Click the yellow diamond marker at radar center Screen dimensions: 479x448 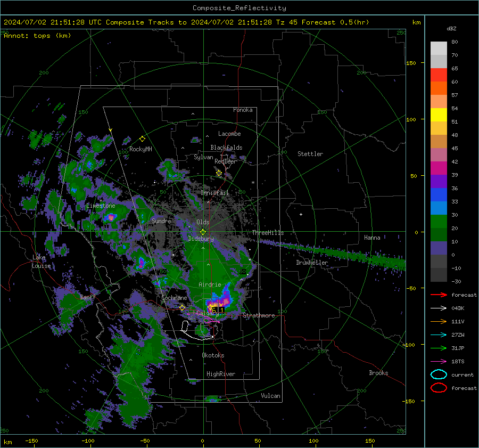coord(203,232)
